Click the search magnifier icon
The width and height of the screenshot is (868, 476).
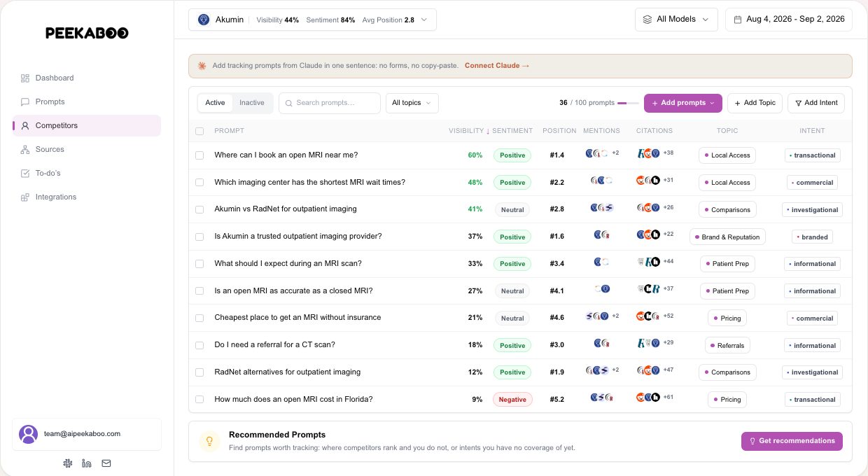tap(288, 103)
